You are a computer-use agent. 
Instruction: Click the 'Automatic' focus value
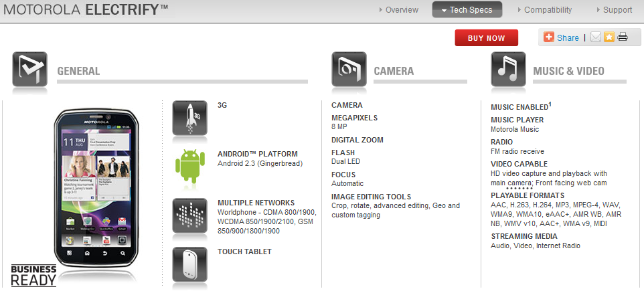coord(347,183)
